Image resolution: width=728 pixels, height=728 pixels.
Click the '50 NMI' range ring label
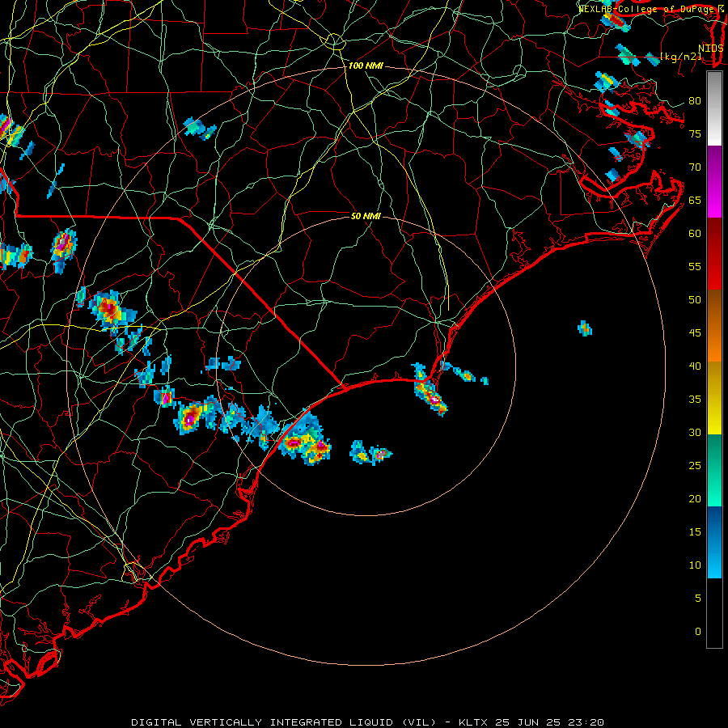pos(366,216)
